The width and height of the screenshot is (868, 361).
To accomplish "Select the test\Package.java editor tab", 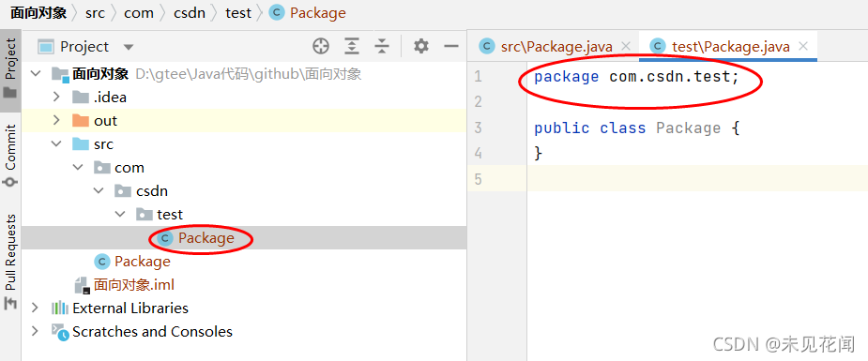I will 731,47.
